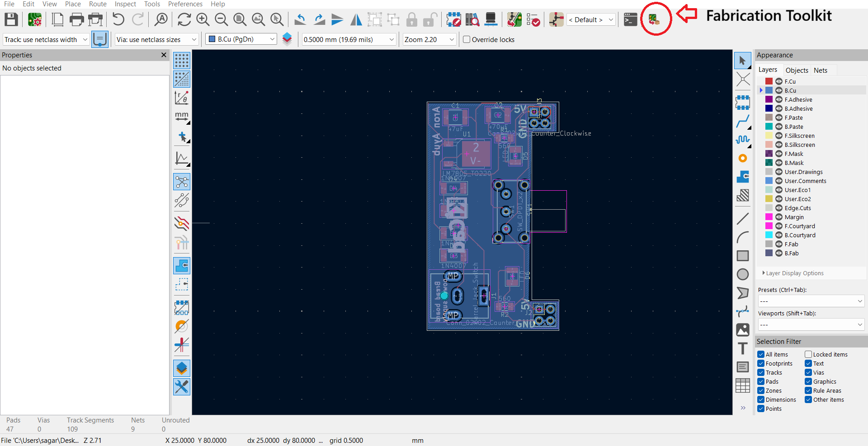This screenshot has width=868, height=446.
Task: Open Zoom 2.20 dropdown
Action: tap(429, 39)
